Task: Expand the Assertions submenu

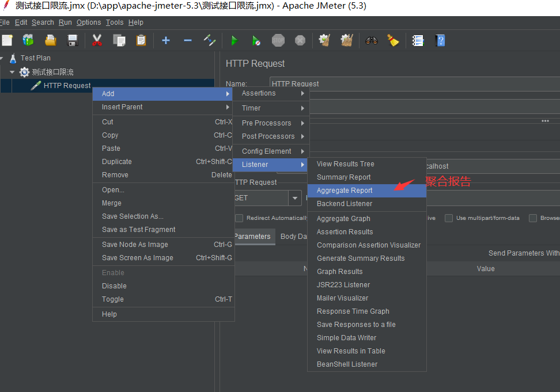Action: (271, 93)
